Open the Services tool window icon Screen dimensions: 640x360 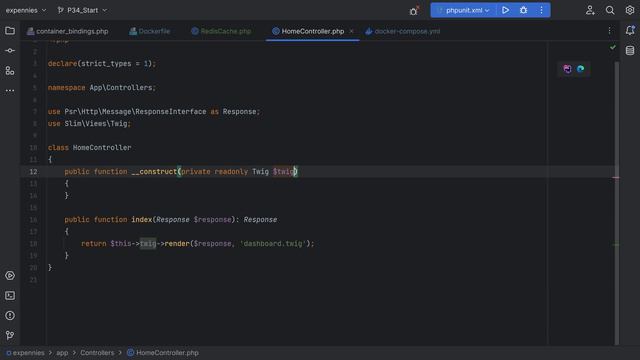pyautogui.click(x=10, y=276)
